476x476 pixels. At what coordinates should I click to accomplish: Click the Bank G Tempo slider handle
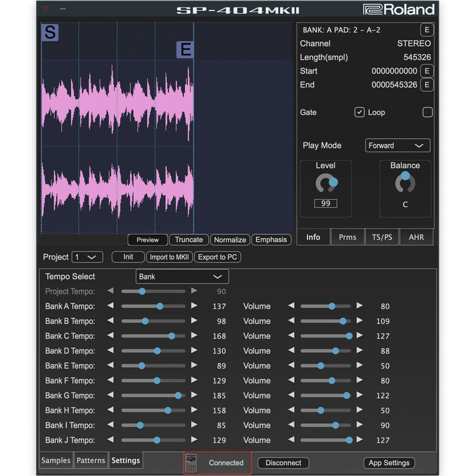click(x=178, y=395)
